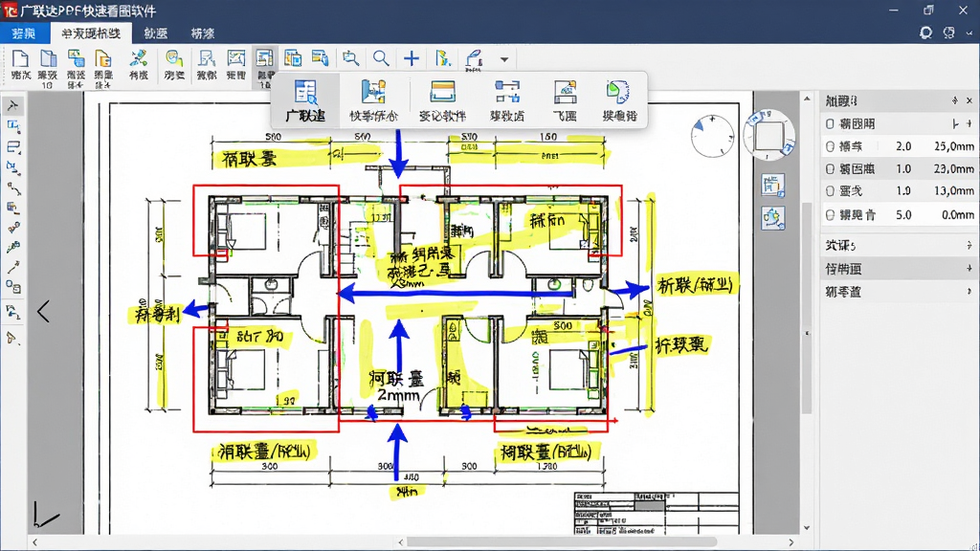This screenshot has width=980, height=551.
Task: Go to previous page with left chevron
Action: [x=43, y=311]
